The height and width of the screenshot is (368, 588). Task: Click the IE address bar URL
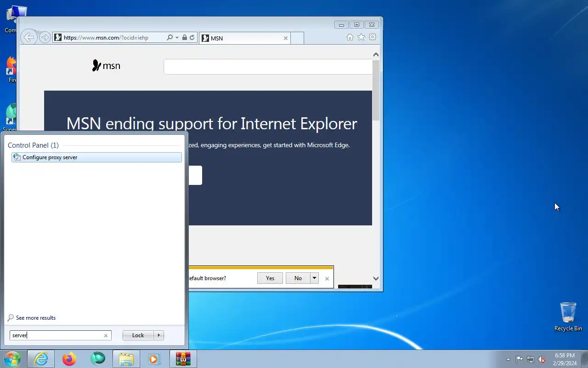pyautogui.click(x=106, y=38)
